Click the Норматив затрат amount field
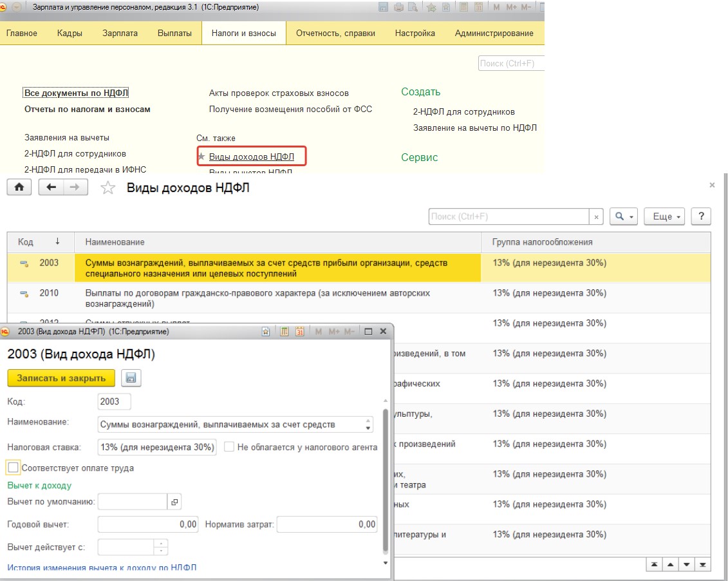728x581 pixels. tap(327, 524)
